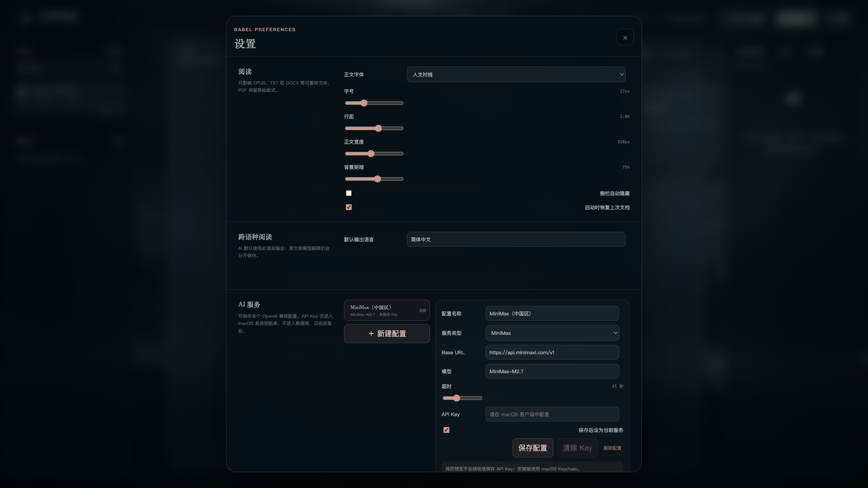Click the 清除 Key button
Screen dimensions: 868x488
pyautogui.click(x=577, y=448)
